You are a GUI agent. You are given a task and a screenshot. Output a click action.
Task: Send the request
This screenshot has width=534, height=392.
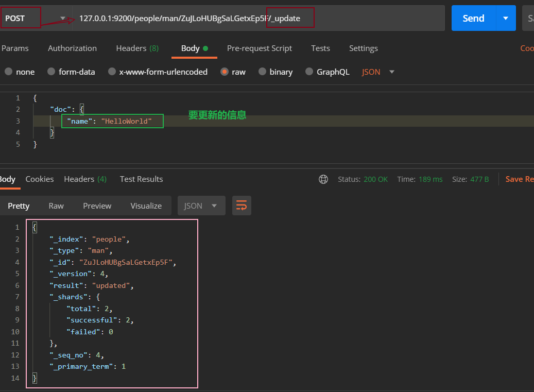point(473,18)
